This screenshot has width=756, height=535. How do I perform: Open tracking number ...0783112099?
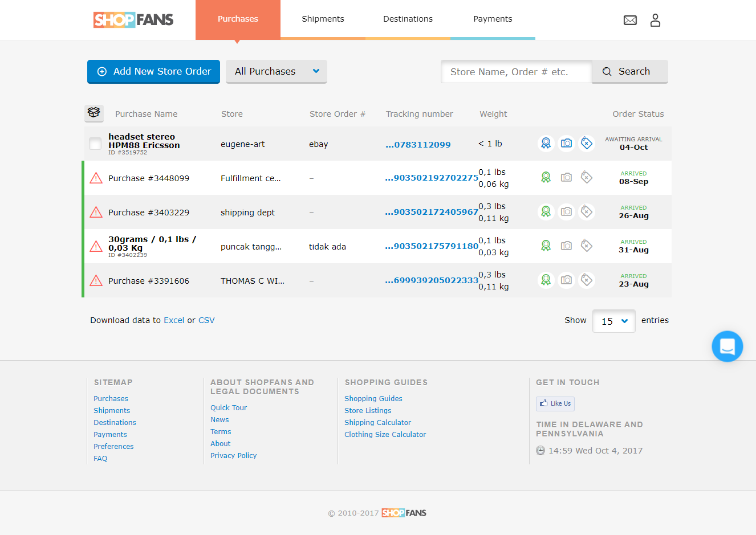[418, 145]
